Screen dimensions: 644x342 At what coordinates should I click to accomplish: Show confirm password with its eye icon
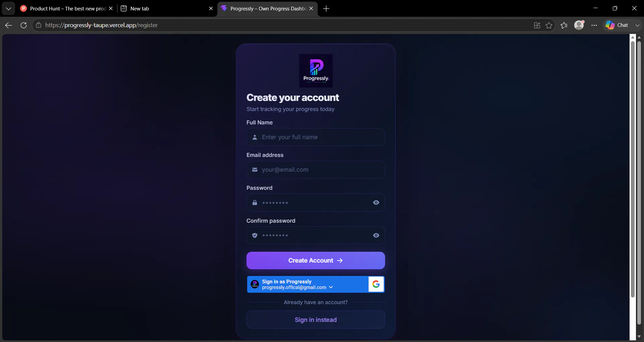pyautogui.click(x=376, y=235)
